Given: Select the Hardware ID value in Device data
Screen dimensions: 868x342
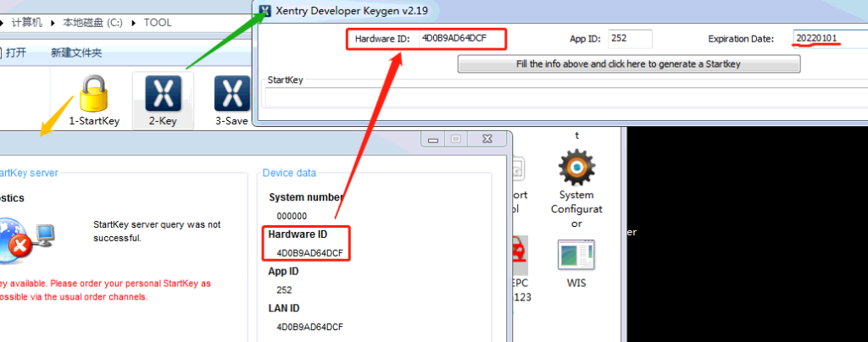Looking at the screenshot, I should click(309, 252).
